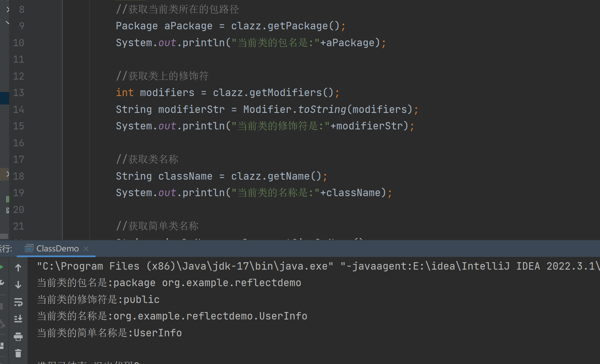Click the up arrow in Run console
The height and width of the screenshot is (364, 600).
18,268
